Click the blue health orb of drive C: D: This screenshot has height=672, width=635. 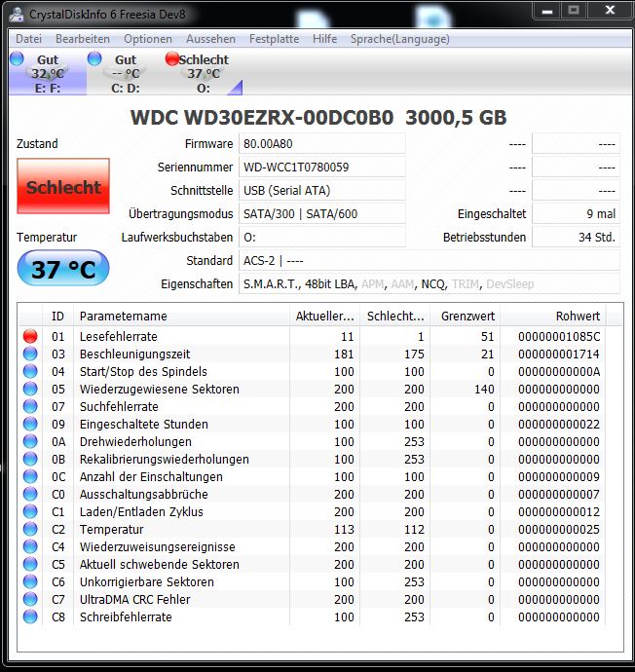point(94,58)
